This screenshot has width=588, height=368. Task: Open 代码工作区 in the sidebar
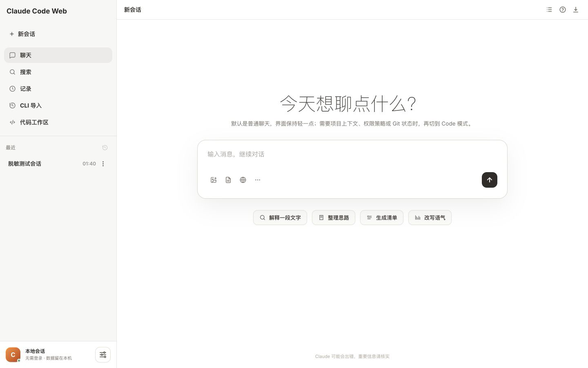(58, 122)
